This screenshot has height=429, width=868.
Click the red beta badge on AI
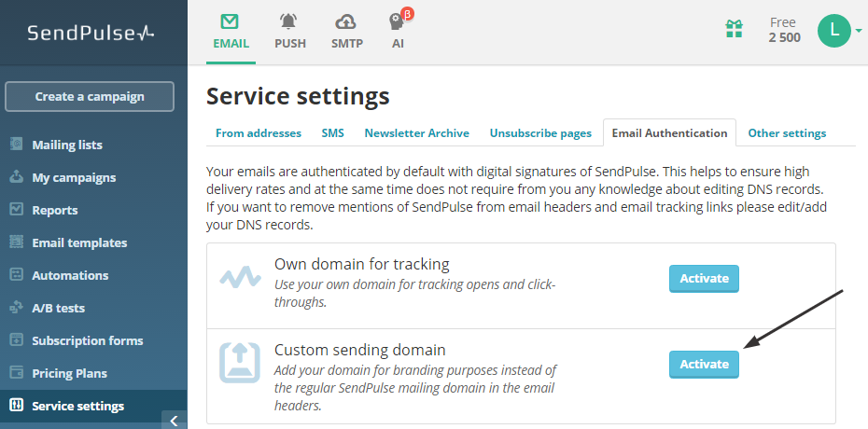(x=408, y=14)
